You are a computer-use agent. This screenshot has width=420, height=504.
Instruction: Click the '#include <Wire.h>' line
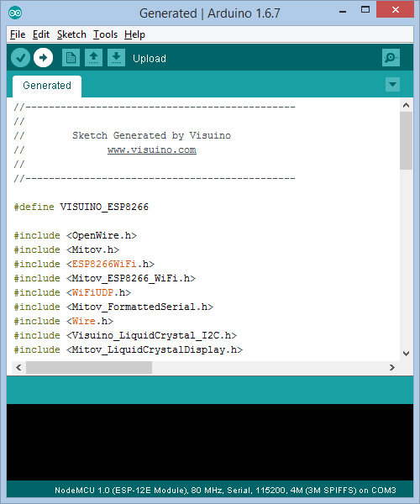tap(64, 321)
